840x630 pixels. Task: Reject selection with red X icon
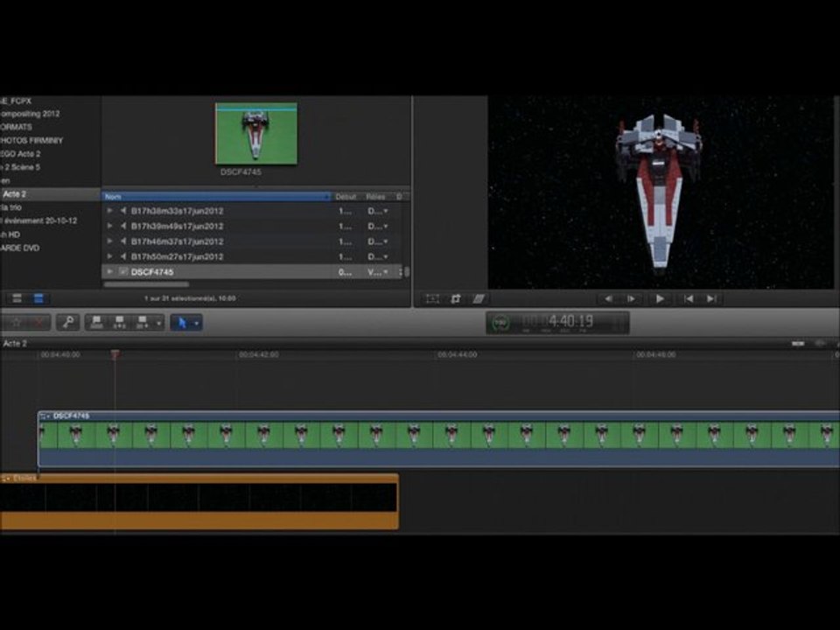[x=38, y=322]
